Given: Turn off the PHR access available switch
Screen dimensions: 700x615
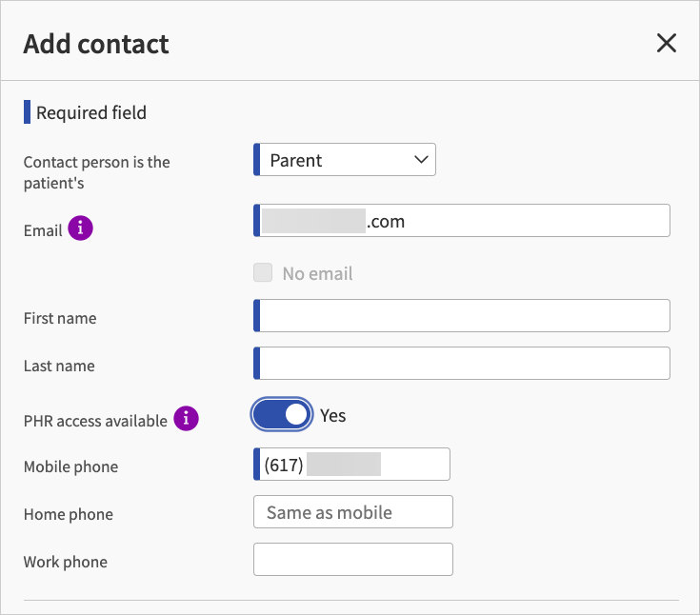Looking at the screenshot, I should tap(282, 414).
